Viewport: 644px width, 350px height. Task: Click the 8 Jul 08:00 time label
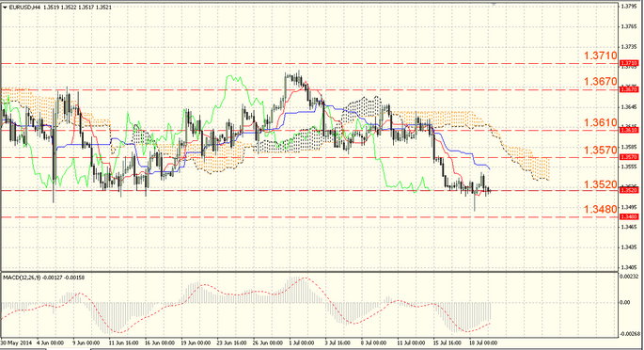coord(374,342)
